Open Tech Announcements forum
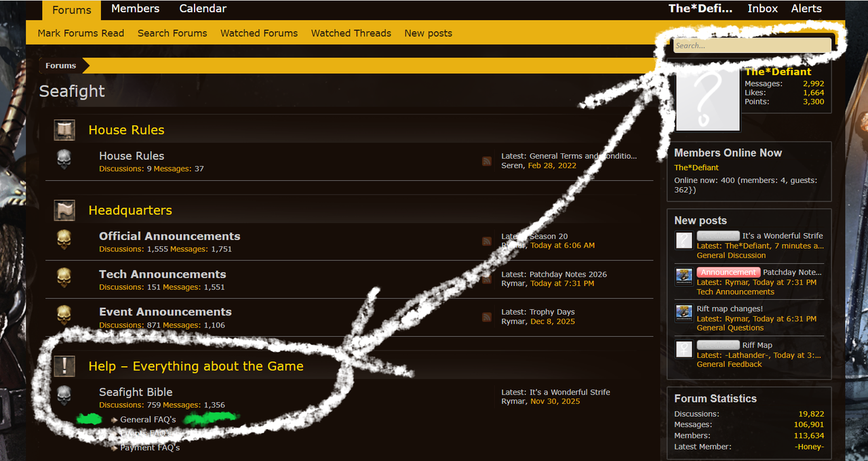868x461 pixels. coord(162,274)
